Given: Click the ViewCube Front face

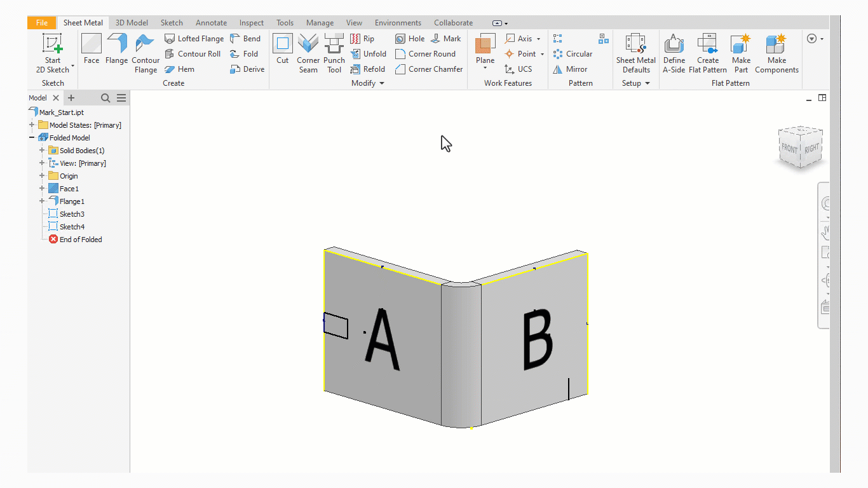Looking at the screenshot, I should 789,149.
